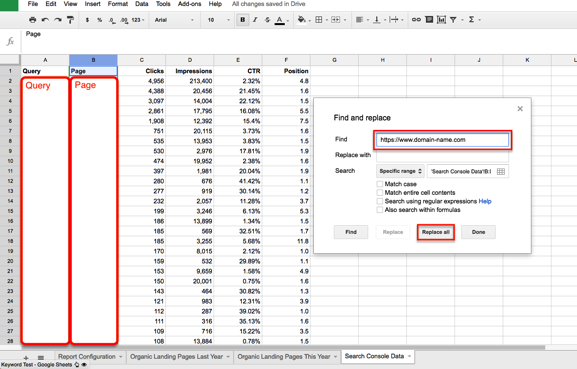Enable the Match case checkbox
Viewport: 577px width, 369px height.
click(x=380, y=184)
